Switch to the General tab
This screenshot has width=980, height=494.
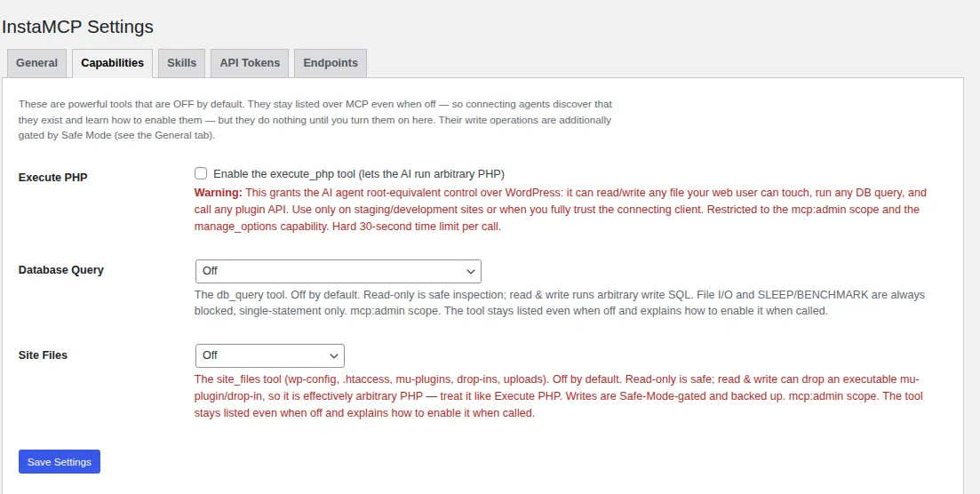click(x=37, y=63)
